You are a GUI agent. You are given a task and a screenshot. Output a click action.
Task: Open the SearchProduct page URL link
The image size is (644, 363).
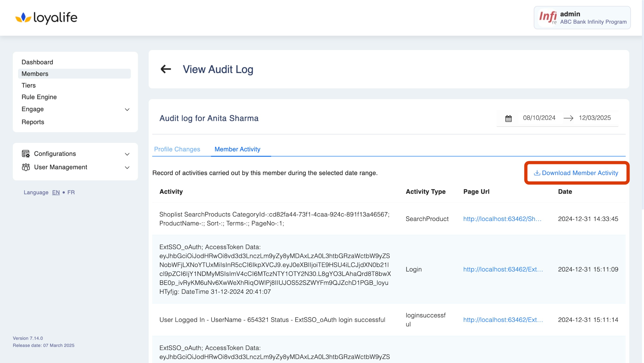click(x=502, y=219)
